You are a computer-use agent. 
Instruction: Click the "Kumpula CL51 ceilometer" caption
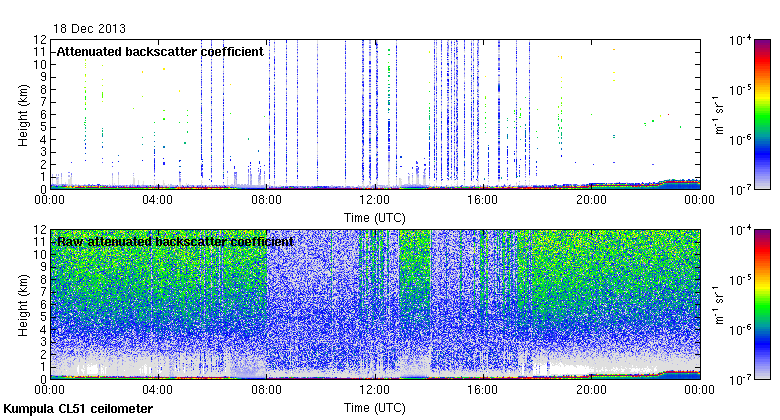click(78, 409)
